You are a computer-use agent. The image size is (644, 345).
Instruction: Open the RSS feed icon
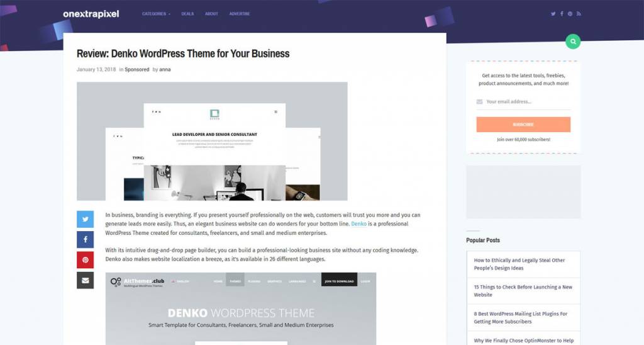tap(579, 14)
